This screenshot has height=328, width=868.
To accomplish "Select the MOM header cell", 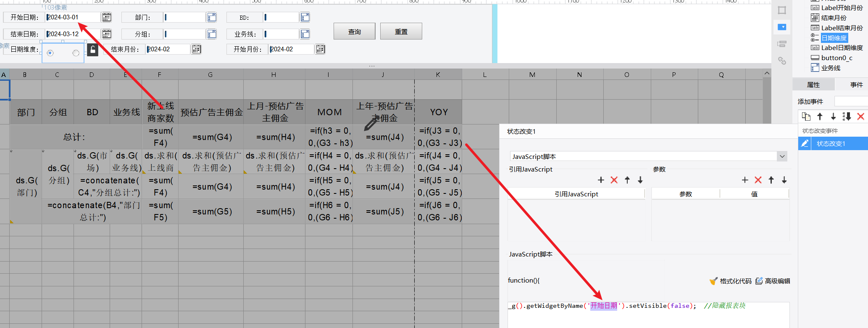I will (x=329, y=112).
